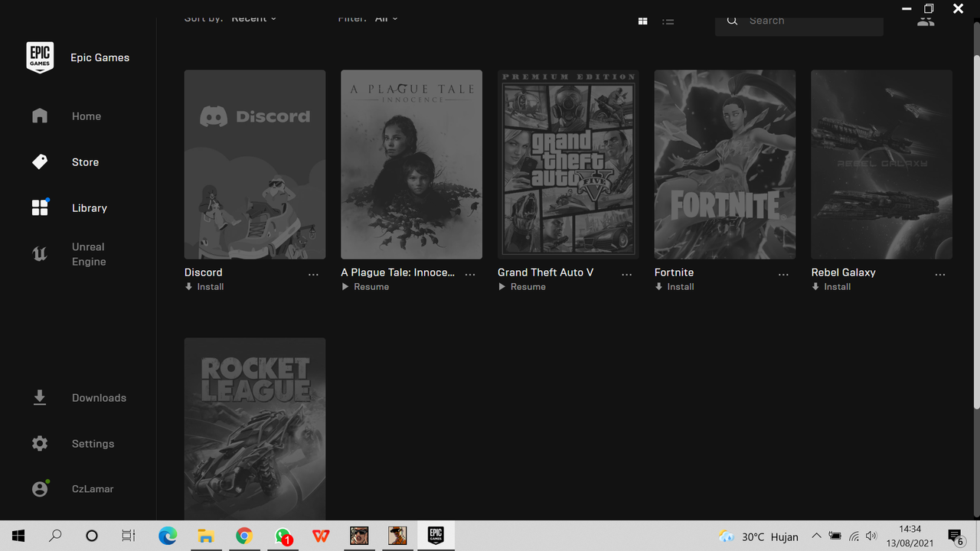
Task: Install Fortnite
Action: tap(675, 287)
